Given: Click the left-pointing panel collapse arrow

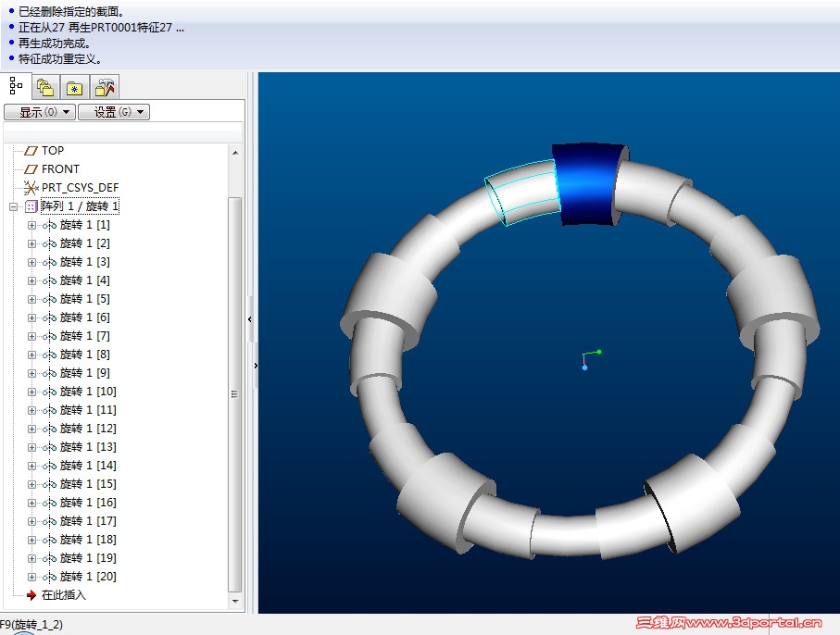Looking at the screenshot, I should [x=250, y=319].
